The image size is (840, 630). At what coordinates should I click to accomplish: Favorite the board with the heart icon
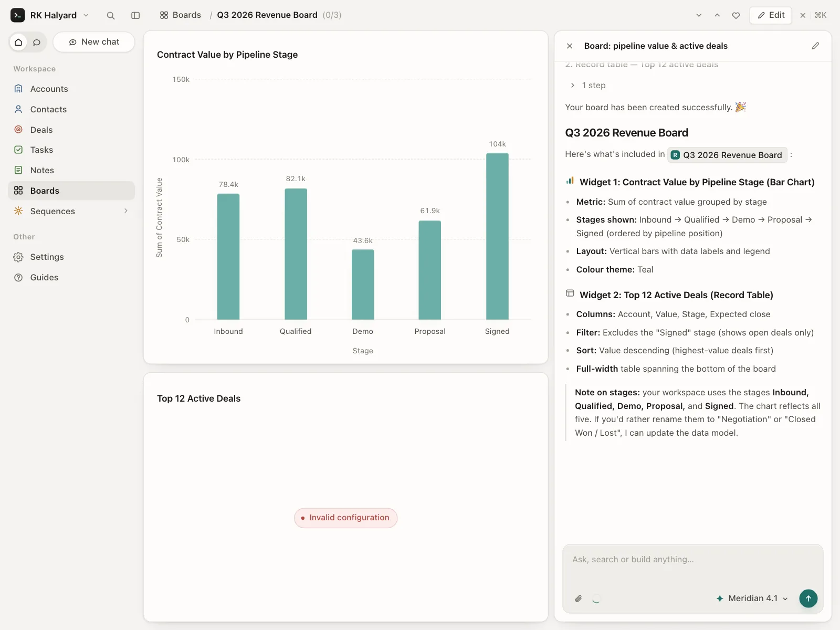[x=736, y=15]
